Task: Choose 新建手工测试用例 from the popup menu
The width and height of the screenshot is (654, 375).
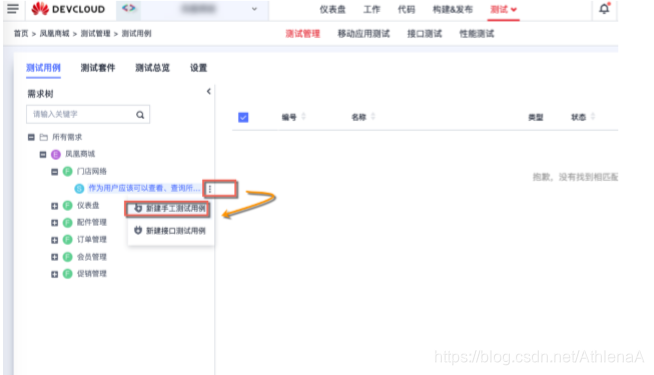Action: pos(170,208)
